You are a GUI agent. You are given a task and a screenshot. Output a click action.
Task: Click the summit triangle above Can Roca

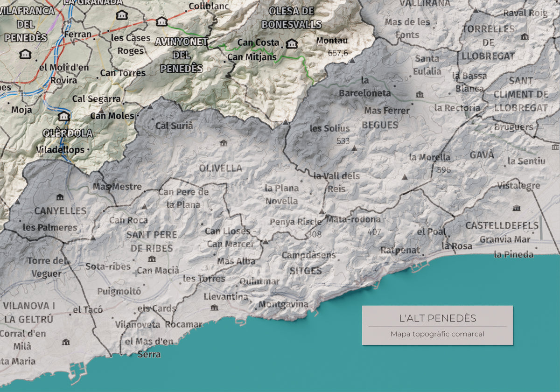coord(144,206)
